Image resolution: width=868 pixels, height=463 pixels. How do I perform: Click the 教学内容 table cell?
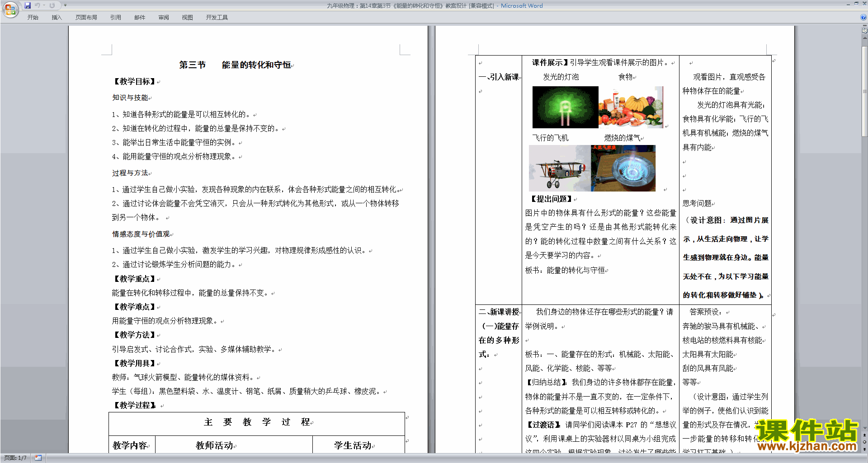130,445
